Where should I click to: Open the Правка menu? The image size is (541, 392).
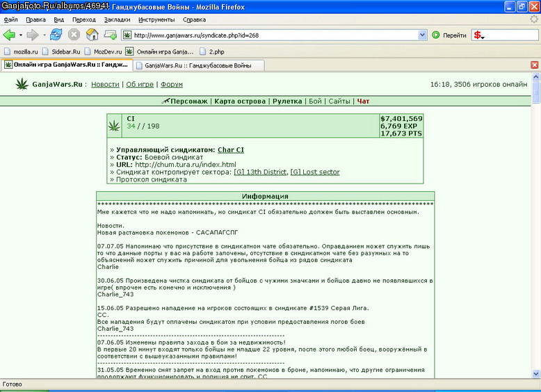(36, 19)
